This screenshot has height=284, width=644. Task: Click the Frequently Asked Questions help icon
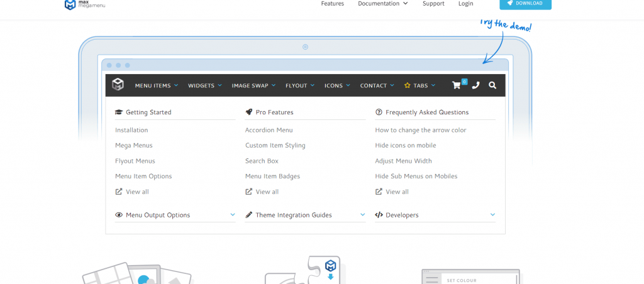[x=379, y=112]
